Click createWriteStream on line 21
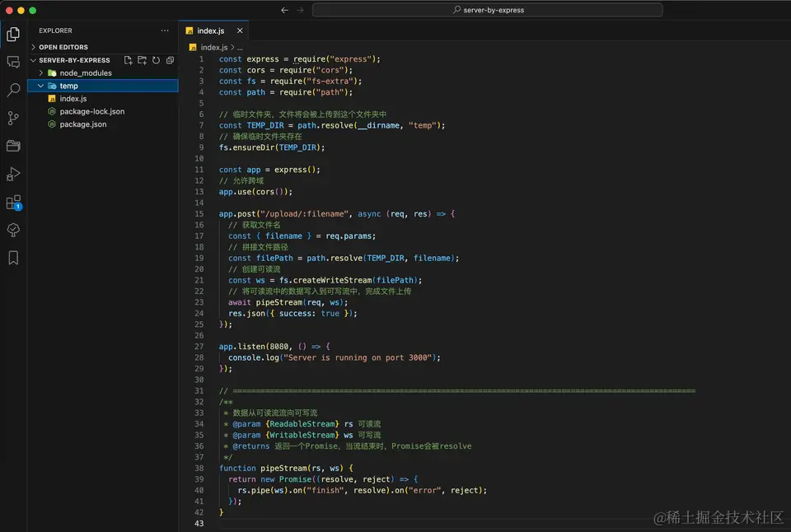Viewport: 791px width, 532px height. point(330,280)
